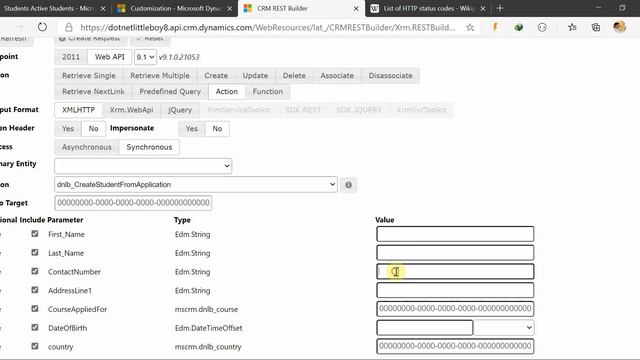The image size is (640, 360).
Task: Click the Last_Name value field
Action: [455, 253]
